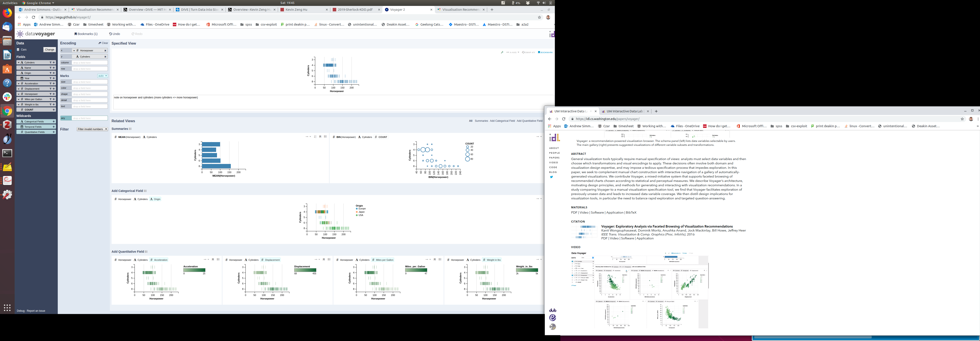980x341 pixels.
Task: Open Terminal from the Ubuntu dock
Action: [x=7, y=153]
